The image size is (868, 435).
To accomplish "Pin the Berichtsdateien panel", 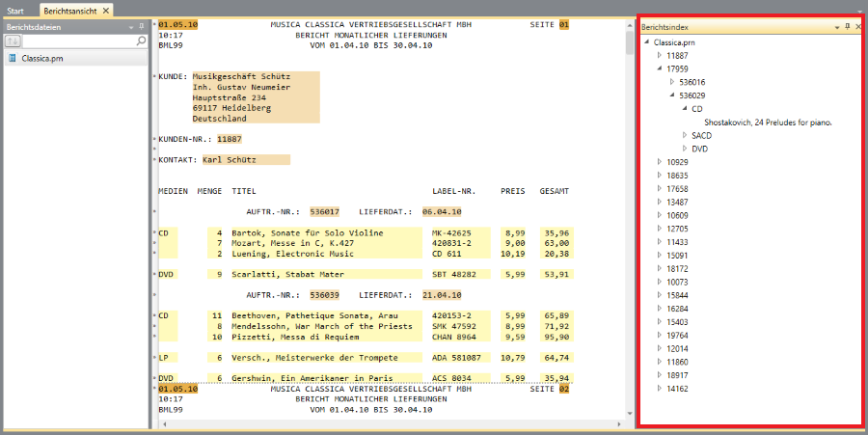I will click(141, 27).
